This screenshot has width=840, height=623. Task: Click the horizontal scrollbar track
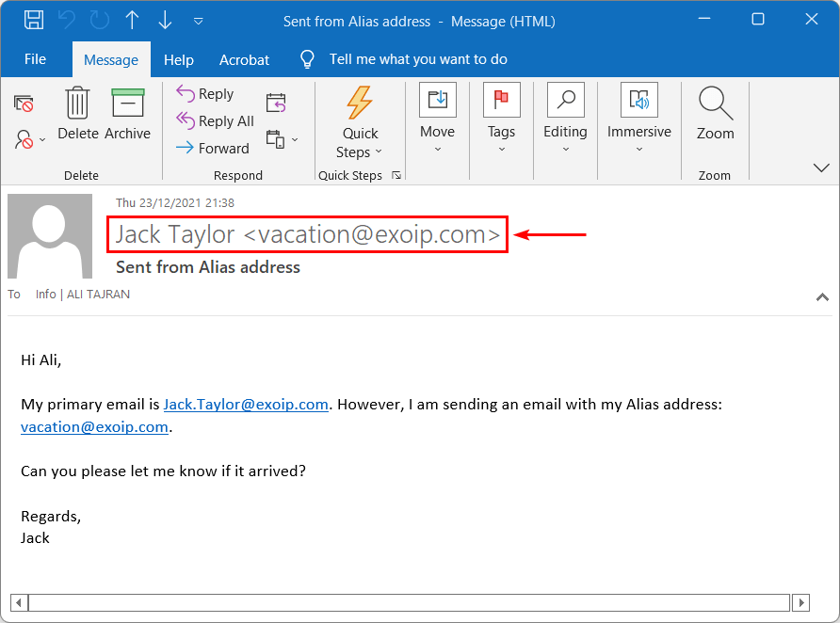tap(410, 602)
